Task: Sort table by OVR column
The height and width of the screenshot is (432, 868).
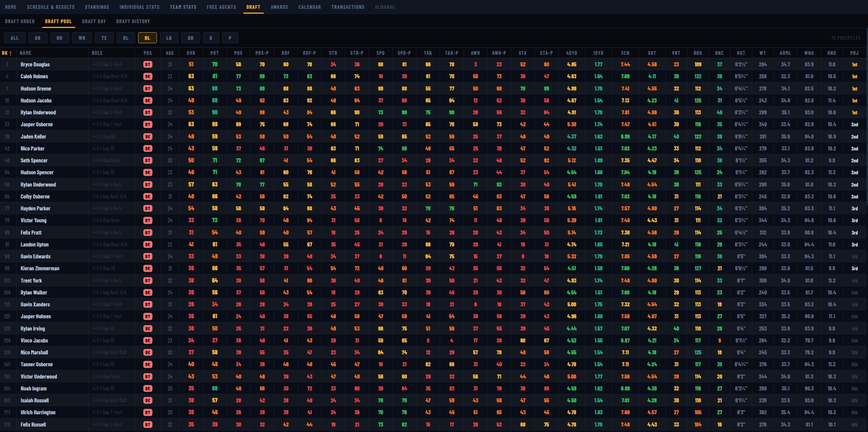Action: click(191, 53)
